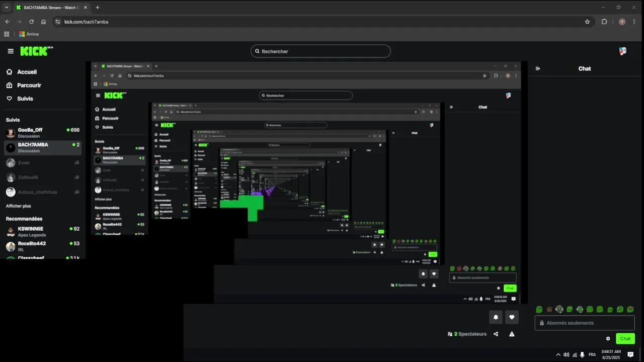Open the volume control in system tray
Screen dimensions: 644x362
566,354
